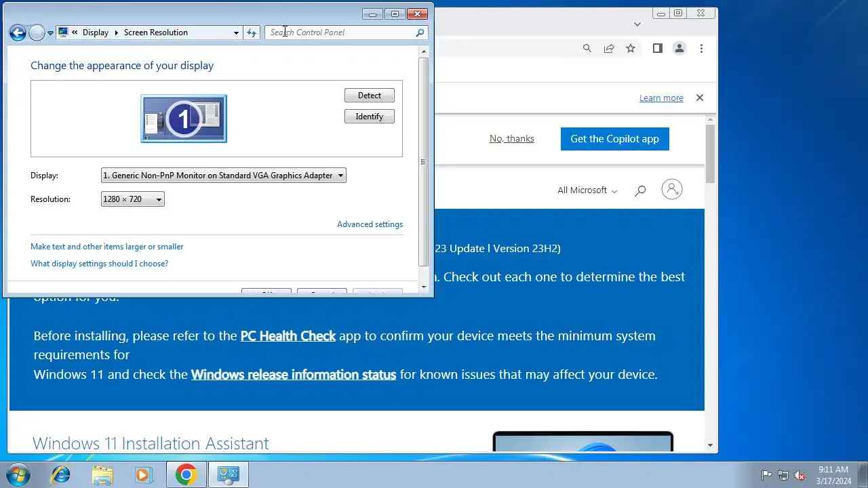868x488 pixels.
Task: Switch to Control Panel taskbar button
Action: (228, 475)
